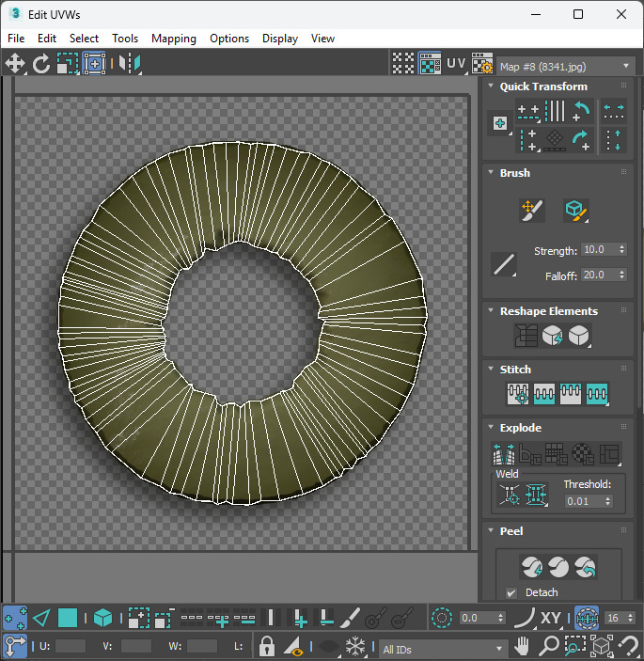Activate the Freeform Mode tool
Viewport: 644px width, 661px height.
pos(94,64)
